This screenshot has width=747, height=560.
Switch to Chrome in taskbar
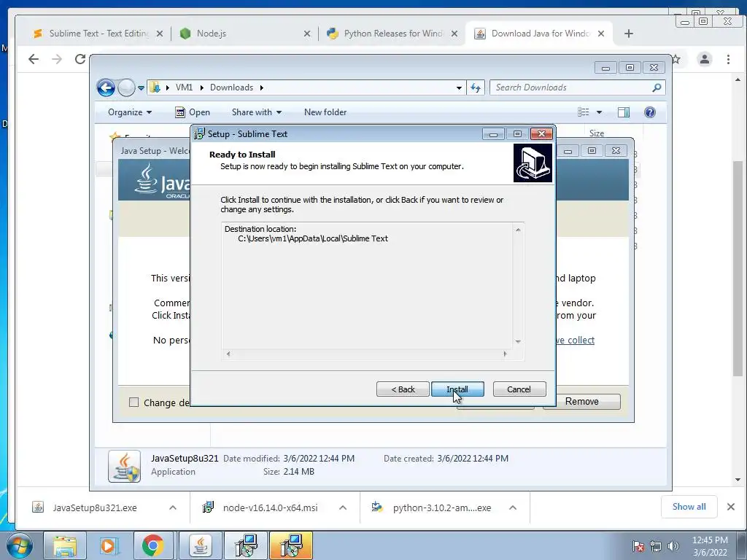click(x=152, y=545)
